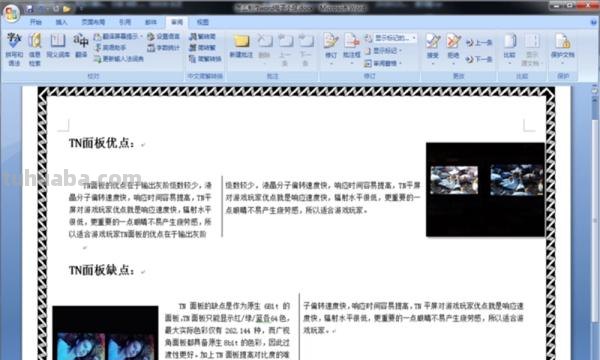Click the heading 'TN面板缺点:'

tap(102, 270)
